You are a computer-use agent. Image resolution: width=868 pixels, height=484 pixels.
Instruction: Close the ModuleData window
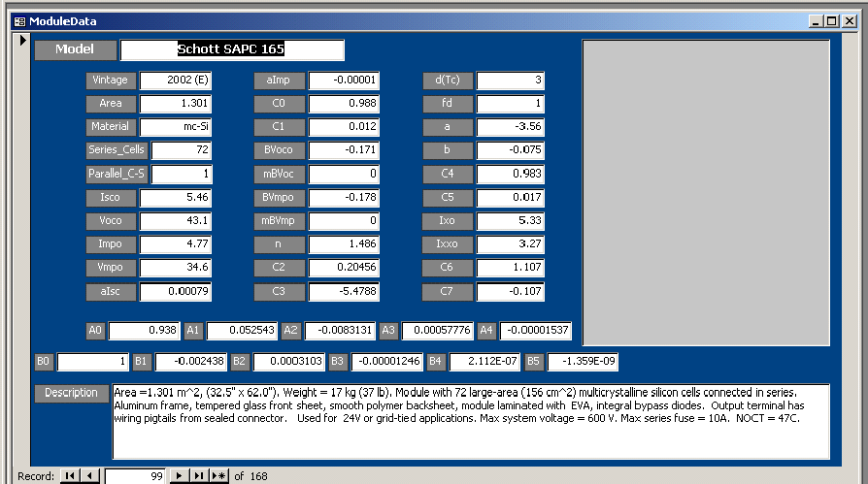(x=850, y=21)
